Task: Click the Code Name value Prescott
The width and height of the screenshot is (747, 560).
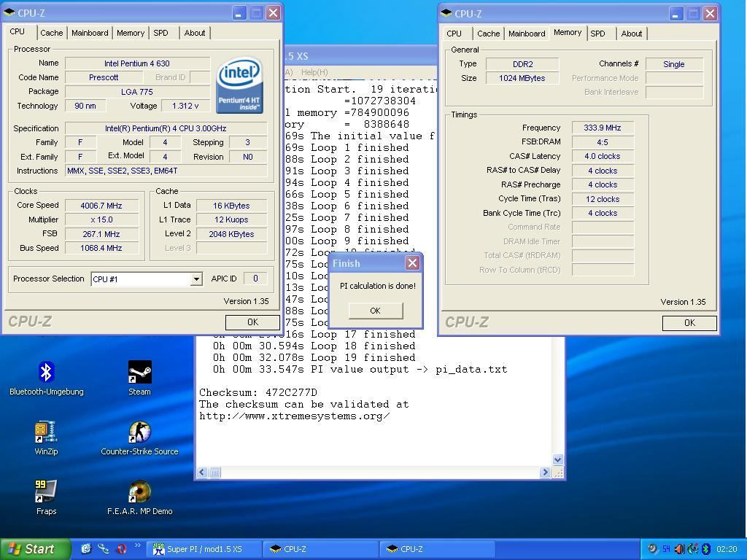Action: (x=104, y=77)
